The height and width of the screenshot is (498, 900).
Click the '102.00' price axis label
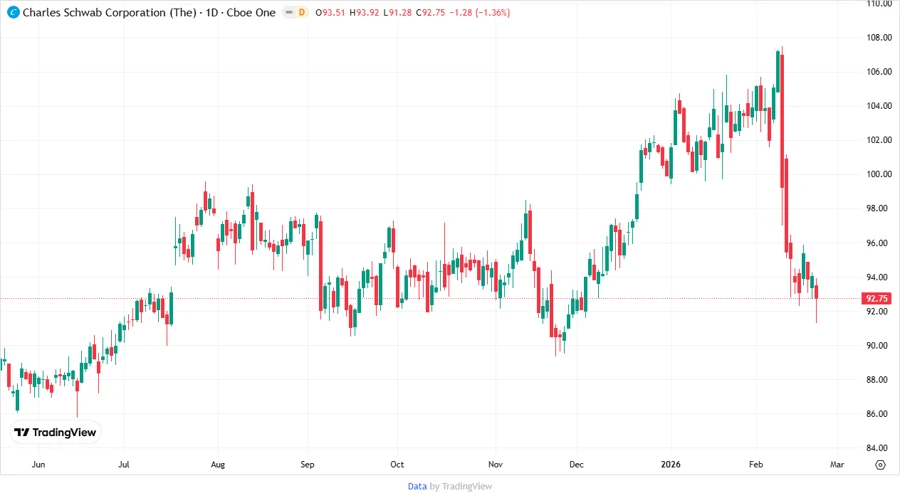pyautogui.click(x=879, y=140)
